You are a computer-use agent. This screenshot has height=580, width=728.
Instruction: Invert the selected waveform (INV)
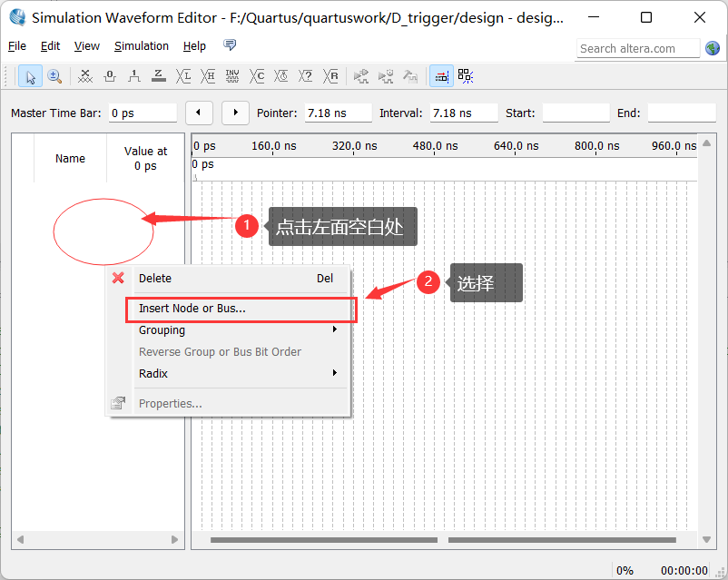pos(232,76)
